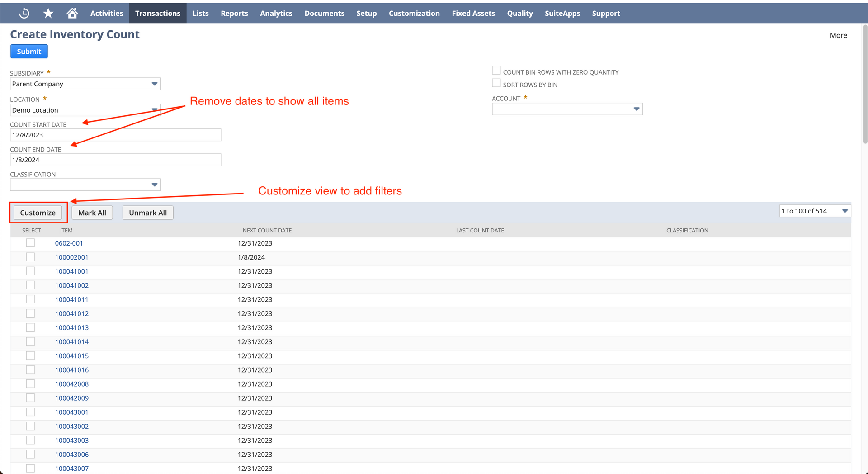
Task: Open recent records history icon
Action: pos(24,13)
